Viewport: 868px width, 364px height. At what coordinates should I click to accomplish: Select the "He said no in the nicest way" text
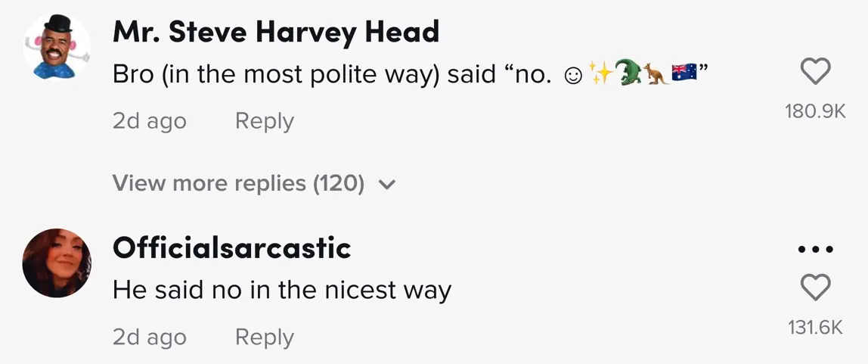[x=281, y=290]
